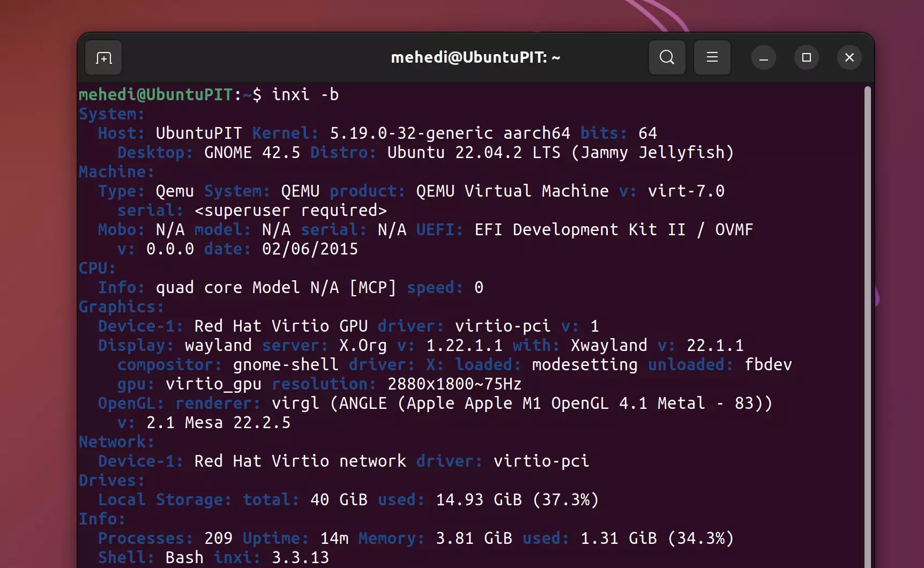Click the window title mehedi@UbuntuPIT
The height and width of the screenshot is (568, 924).
(475, 57)
